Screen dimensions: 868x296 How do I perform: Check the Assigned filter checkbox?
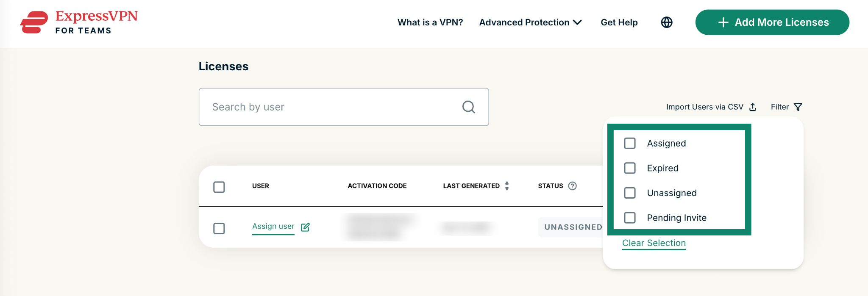coord(630,143)
